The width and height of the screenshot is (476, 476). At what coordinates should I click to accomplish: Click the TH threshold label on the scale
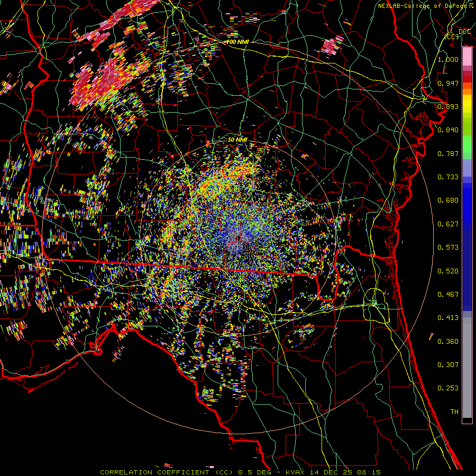click(454, 412)
